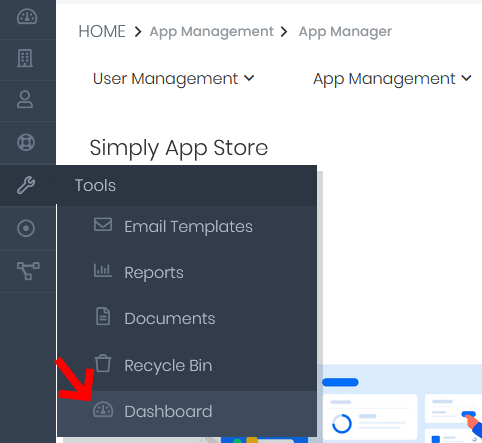Click the building icon in sidebar
Screen dimensions: 482x443
coord(25,58)
